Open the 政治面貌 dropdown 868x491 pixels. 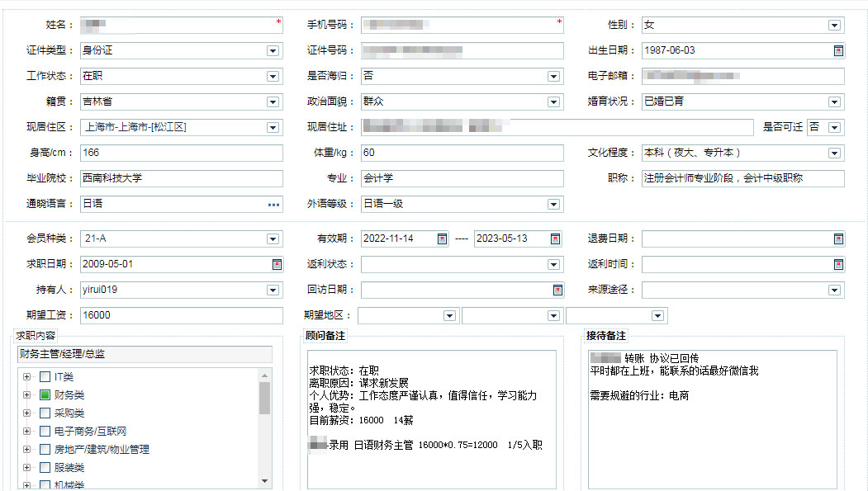coord(553,102)
